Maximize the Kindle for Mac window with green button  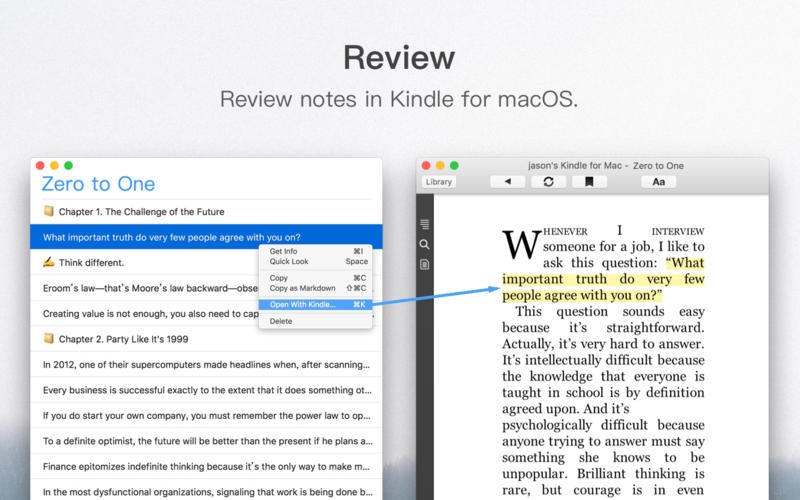[x=454, y=165]
